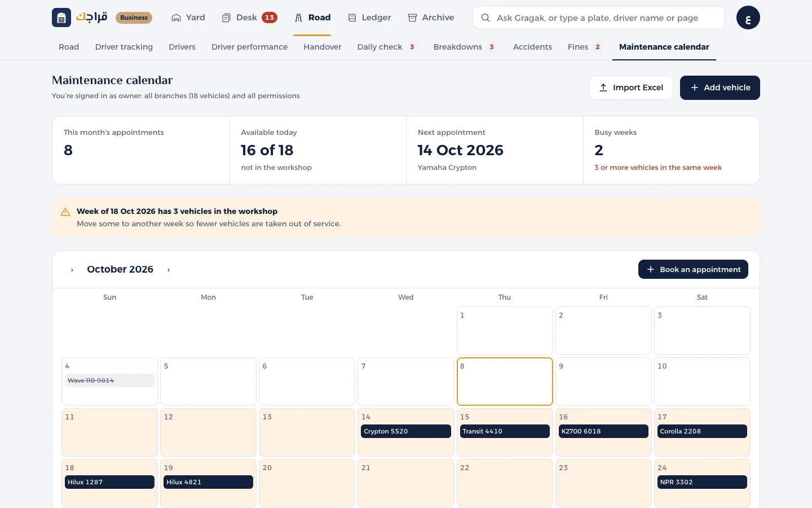Open the Corolla 2208 appointment
Viewport: 812px width, 508px height.
[702, 431]
